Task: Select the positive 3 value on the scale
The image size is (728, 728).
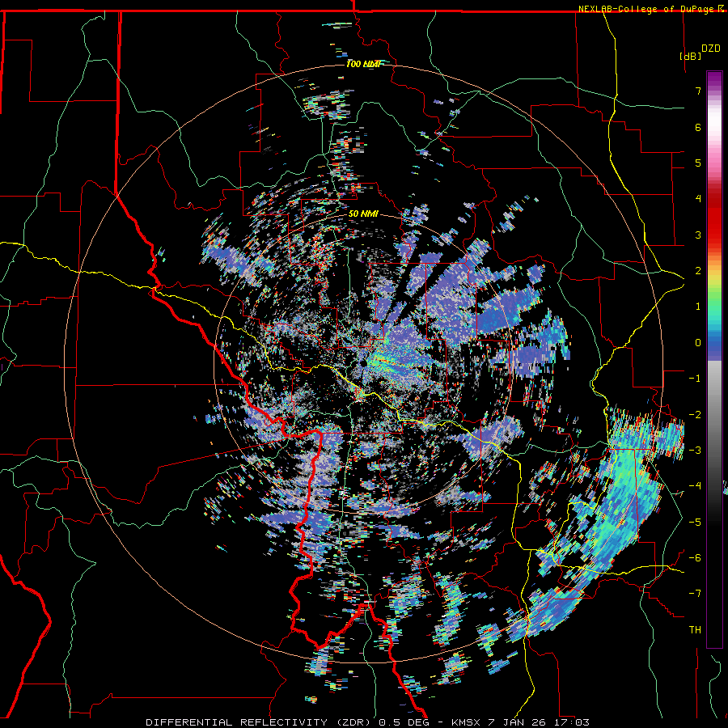Action: [x=698, y=235]
